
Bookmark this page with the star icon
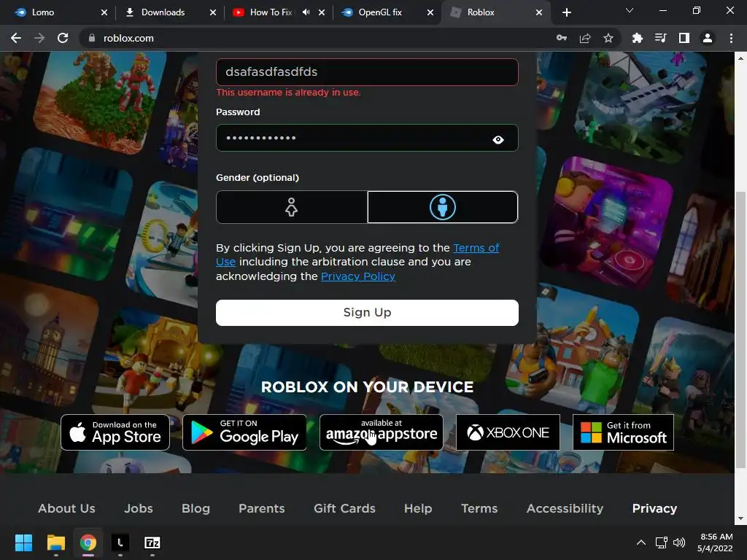click(x=608, y=38)
